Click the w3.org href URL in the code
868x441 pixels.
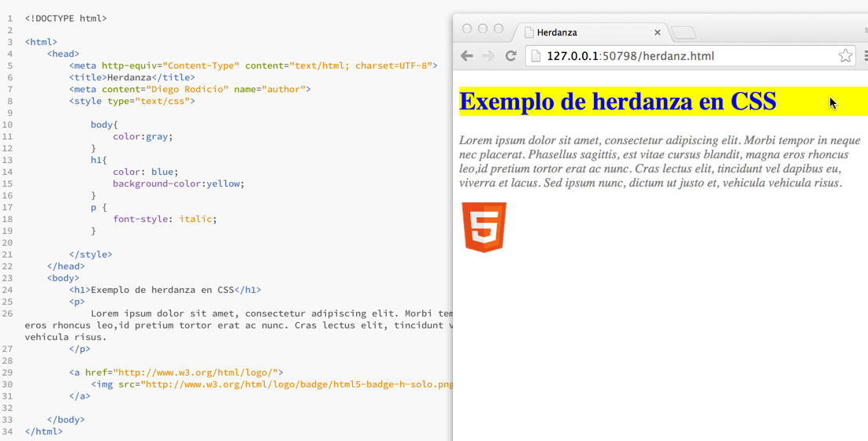[x=195, y=372]
